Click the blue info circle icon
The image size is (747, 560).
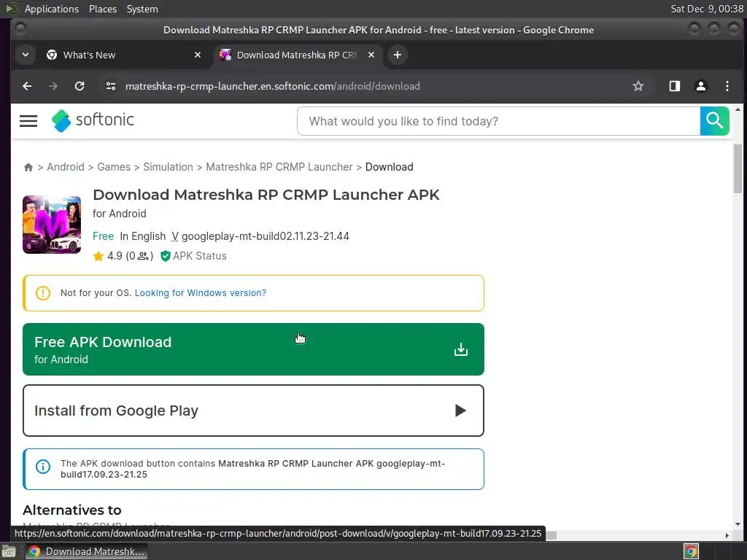pyautogui.click(x=43, y=467)
